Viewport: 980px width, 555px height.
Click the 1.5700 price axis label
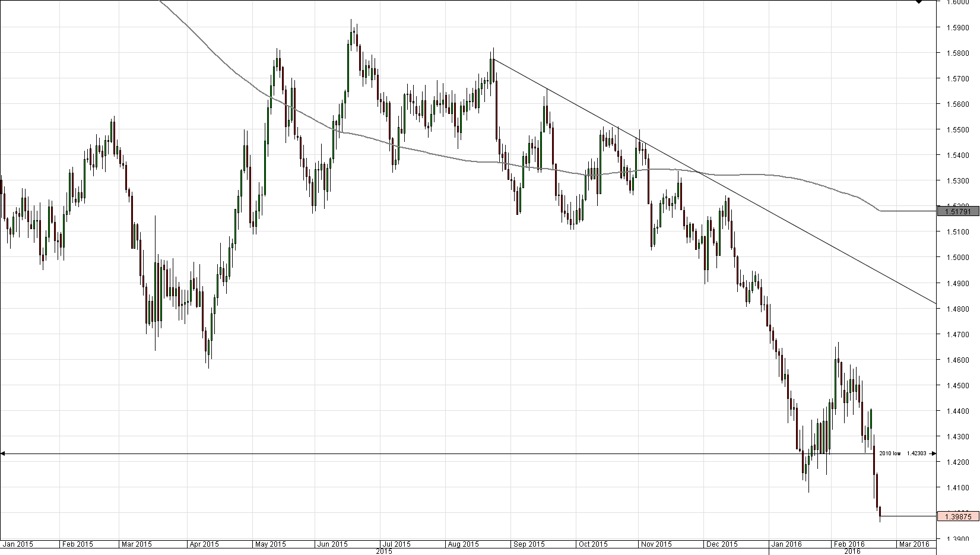(959, 78)
